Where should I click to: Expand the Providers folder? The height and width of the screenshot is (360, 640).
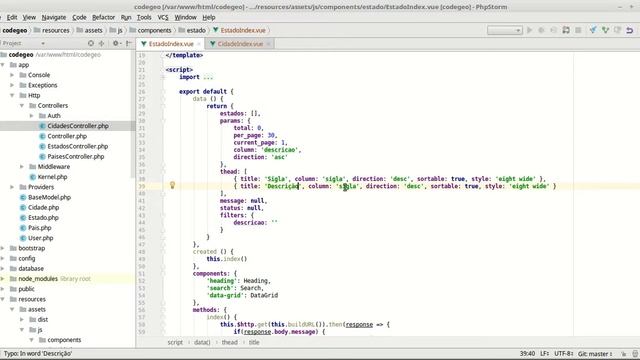pos(12,187)
